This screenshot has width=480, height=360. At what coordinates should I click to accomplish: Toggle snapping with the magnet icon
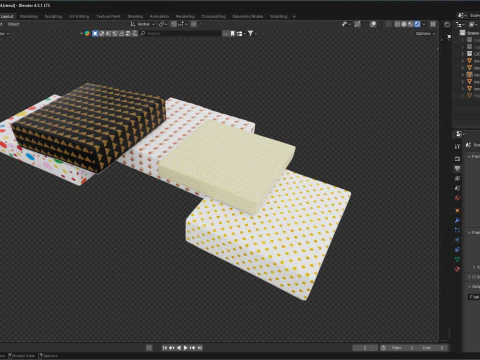pos(174,24)
